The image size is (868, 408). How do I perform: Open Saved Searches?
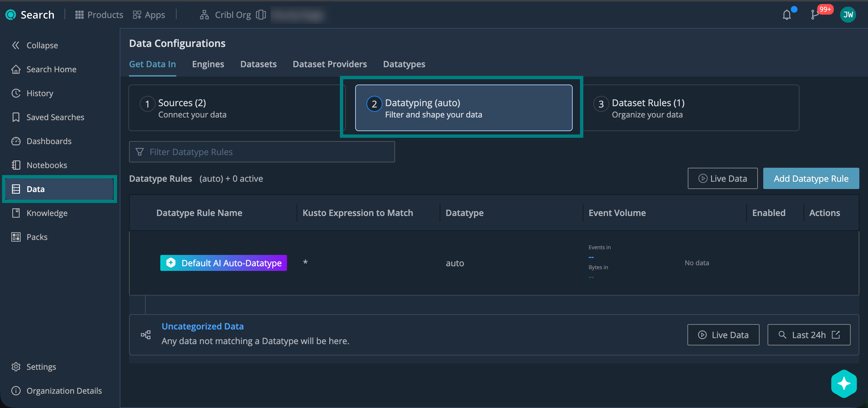(48, 117)
